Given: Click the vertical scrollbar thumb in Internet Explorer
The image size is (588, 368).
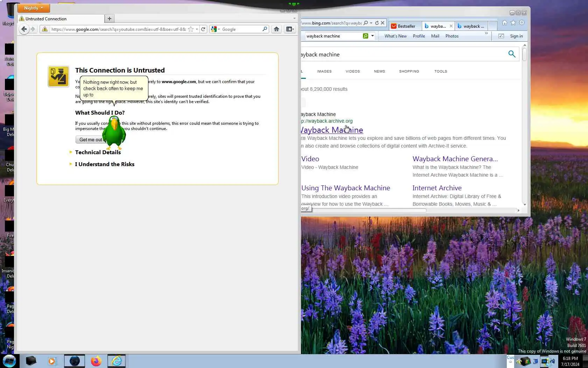Looking at the screenshot, I should click(x=524, y=54).
